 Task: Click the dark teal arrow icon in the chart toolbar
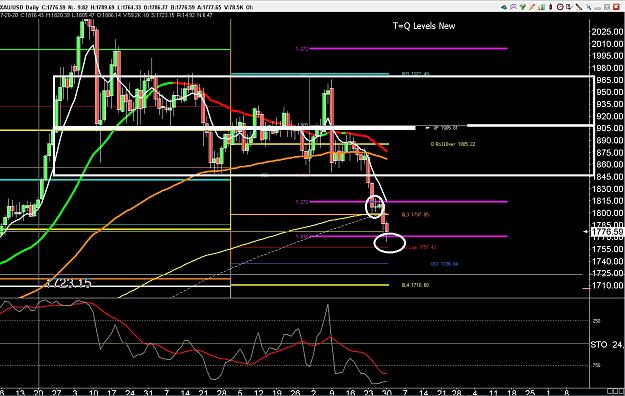[504, 7]
